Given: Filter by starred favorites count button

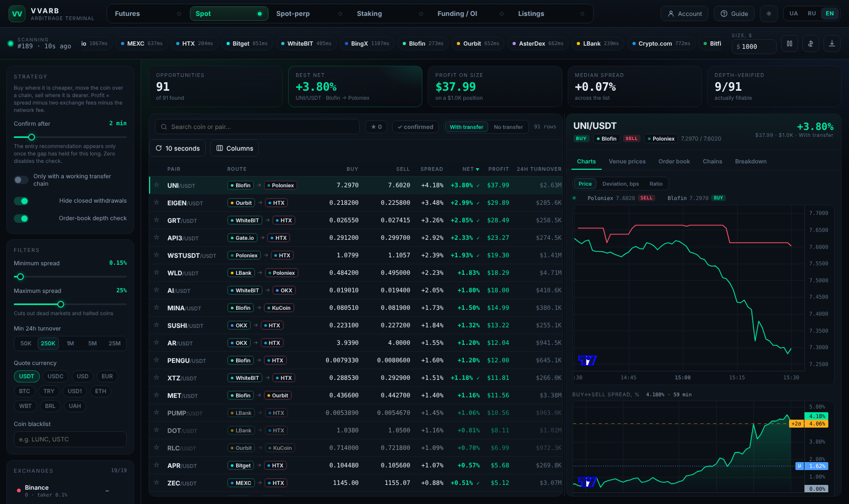Looking at the screenshot, I should 376,127.
